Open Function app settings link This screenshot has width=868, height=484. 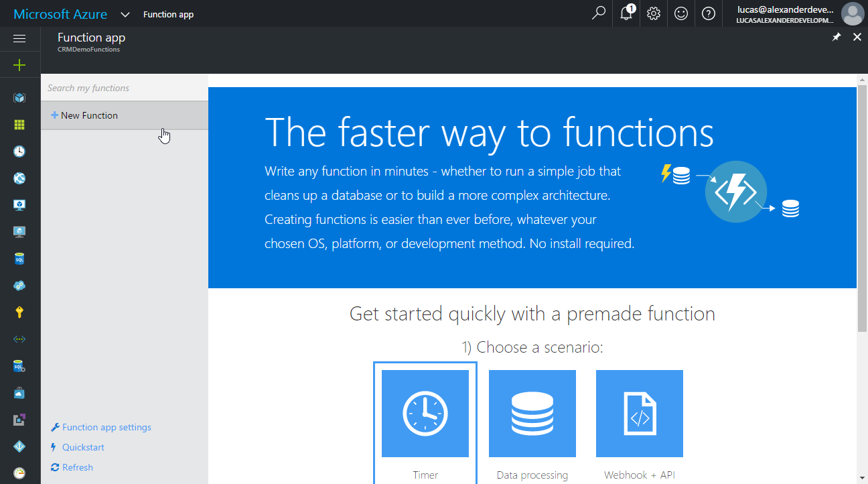pyautogui.click(x=101, y=427)
